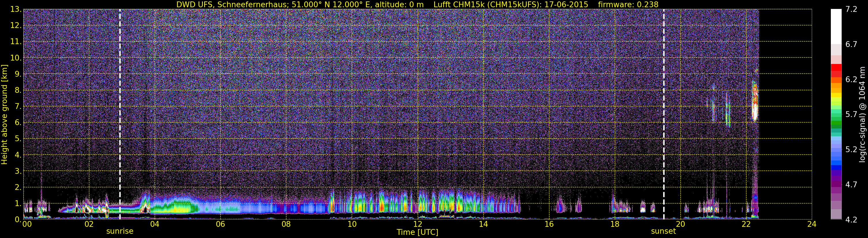Click the green segment of the colorbar
Image resolution: width=868 pixels, height=238 pixels.
tap(836, 125)
